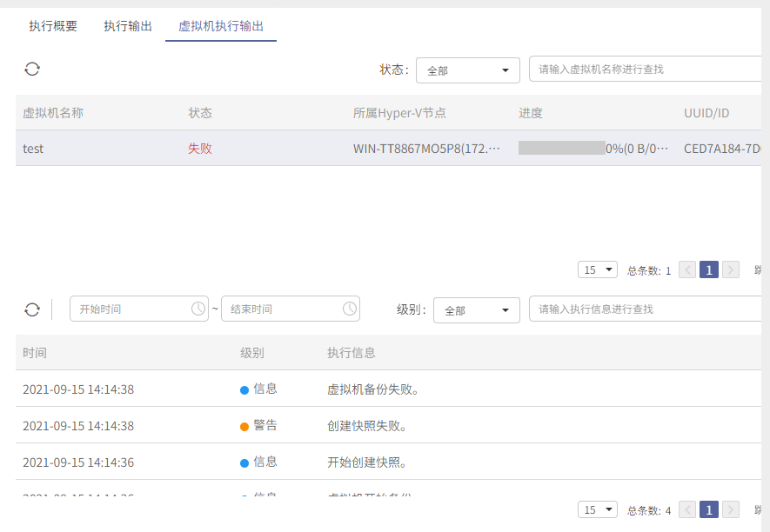This screenshot has height=532, width=770.
Task: Click the UUID/ID column header
Action: [x=706, y=113]
